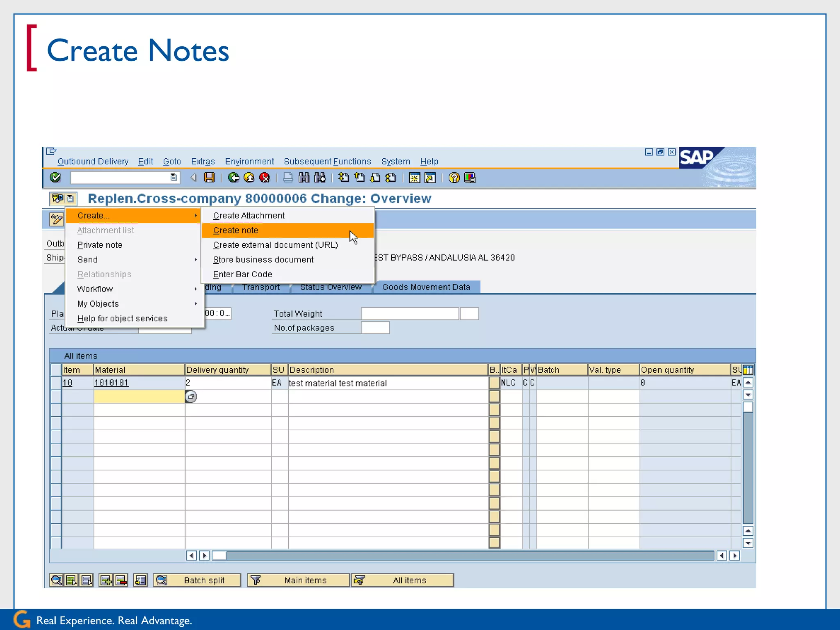840x630 pixels.
Task: Click the No.of packages input field
Action: 375,328
